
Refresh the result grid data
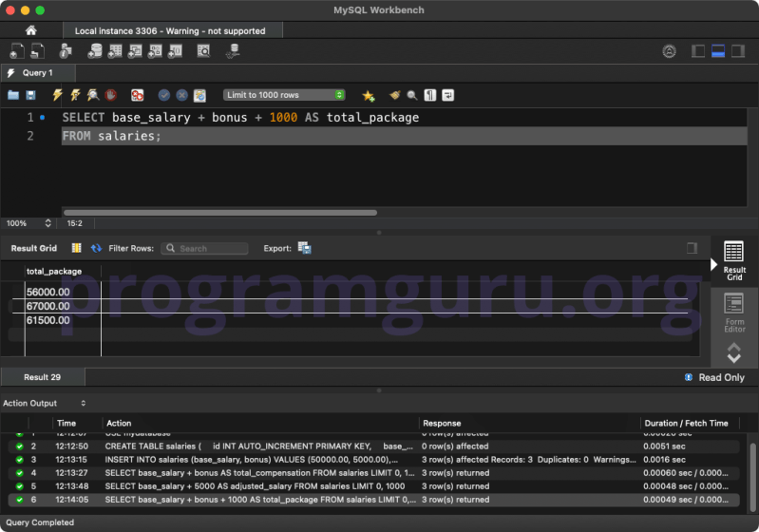point(96,248)
